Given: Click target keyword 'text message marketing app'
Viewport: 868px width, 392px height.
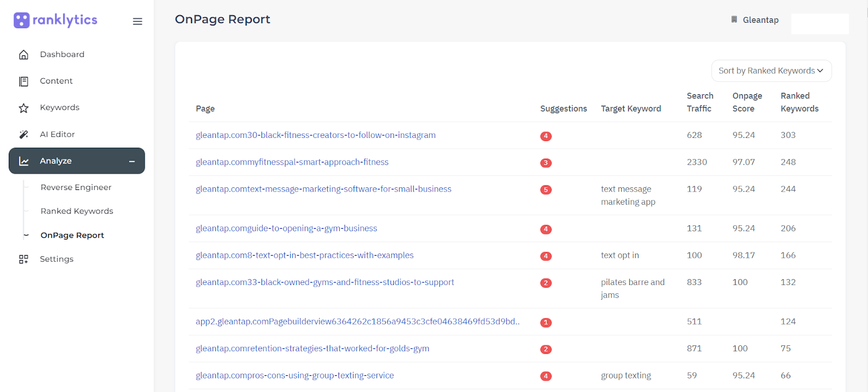Looking at the screenshot, I should click(x=628, y=195).
